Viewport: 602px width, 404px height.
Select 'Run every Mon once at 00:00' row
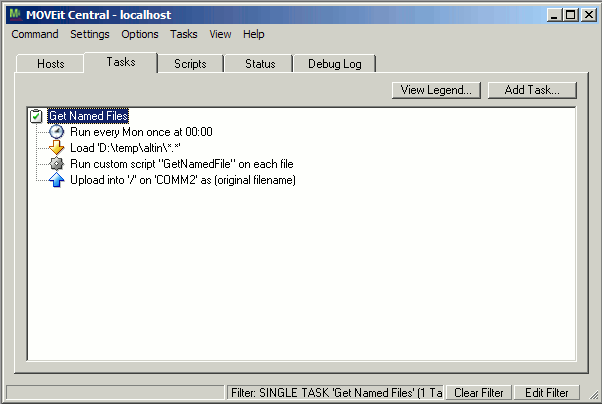click(x=141, y=132)
